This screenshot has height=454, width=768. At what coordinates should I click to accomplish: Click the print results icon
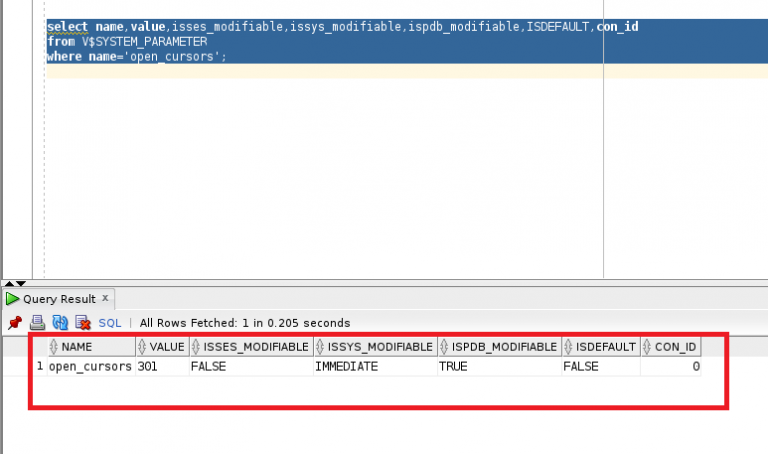tap(37, 322)
